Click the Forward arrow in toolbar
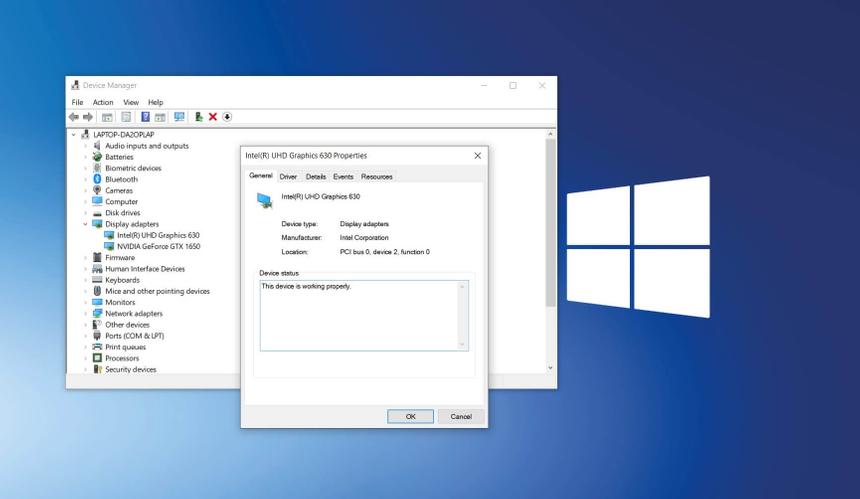This screenshot has height=499, width=860. coord(88,117)
